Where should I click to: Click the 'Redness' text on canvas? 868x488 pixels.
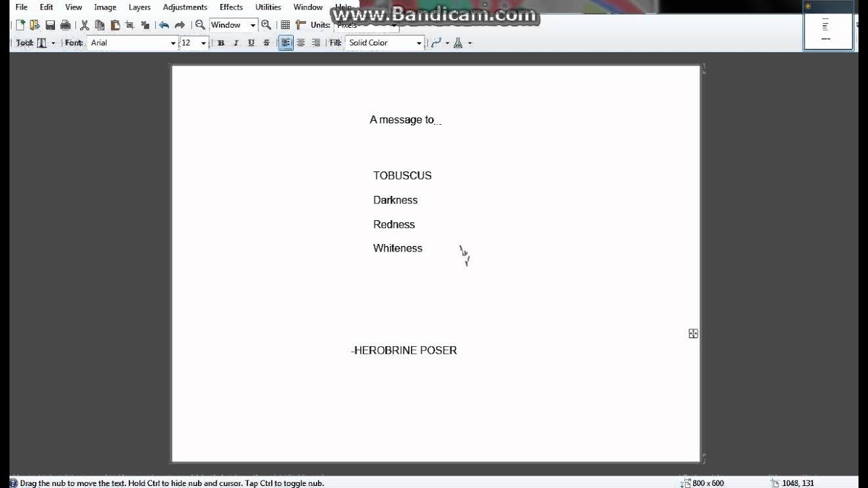click(394, 224)
